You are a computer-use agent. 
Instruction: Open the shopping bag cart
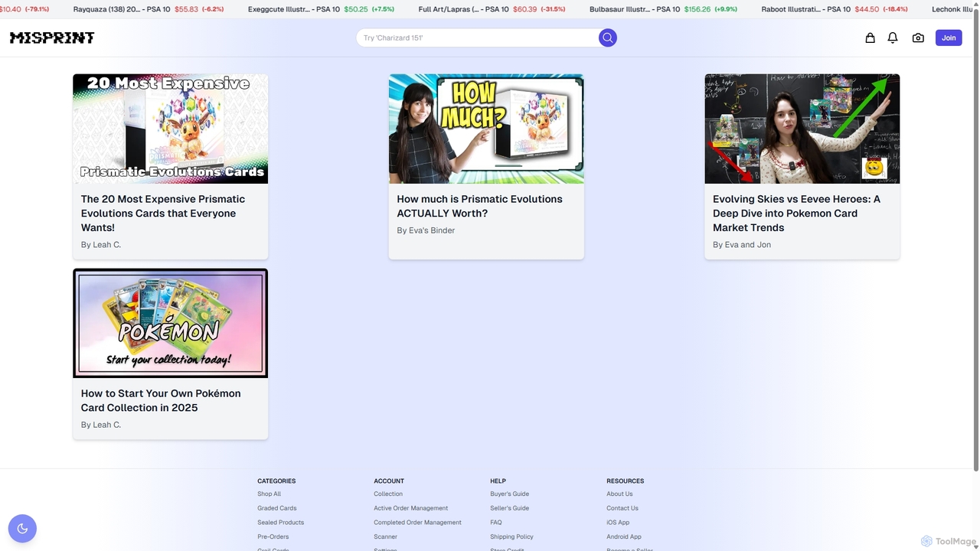[x=870, y=37]
